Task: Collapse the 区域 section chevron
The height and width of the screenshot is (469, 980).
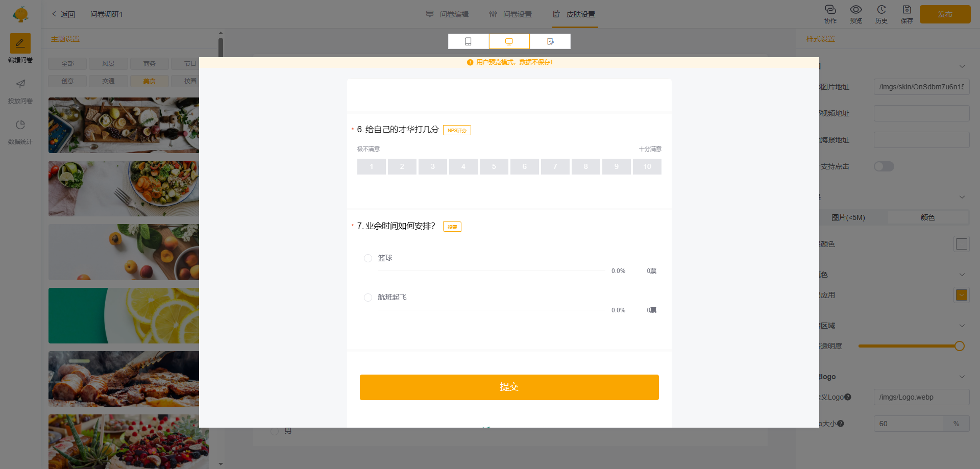Action: point(962,326)
